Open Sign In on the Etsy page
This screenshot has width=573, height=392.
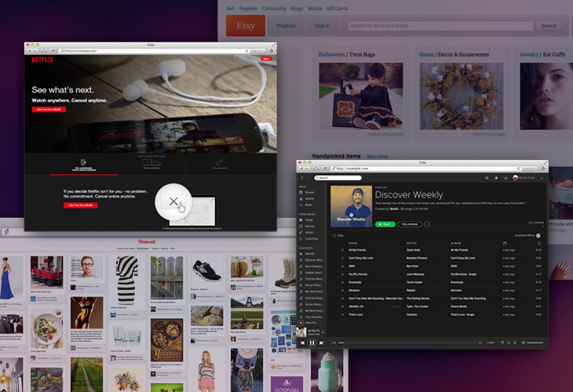pos(323,26)
